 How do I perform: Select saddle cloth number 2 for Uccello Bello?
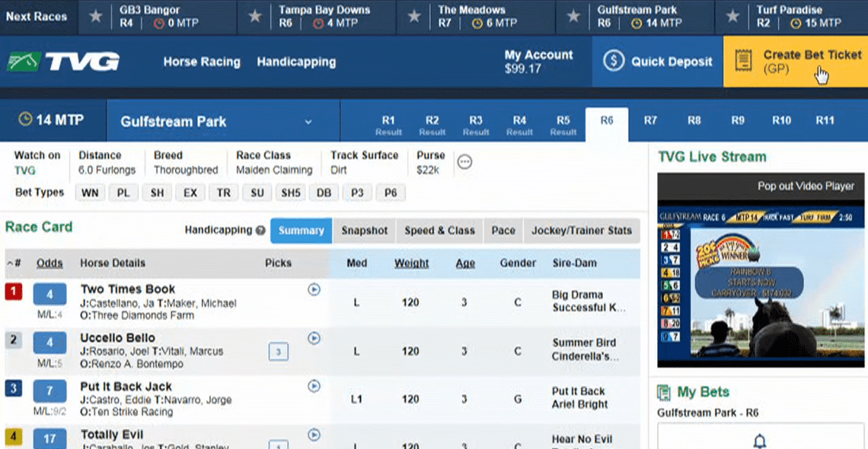pyautogui.click(x=13, y=340)
